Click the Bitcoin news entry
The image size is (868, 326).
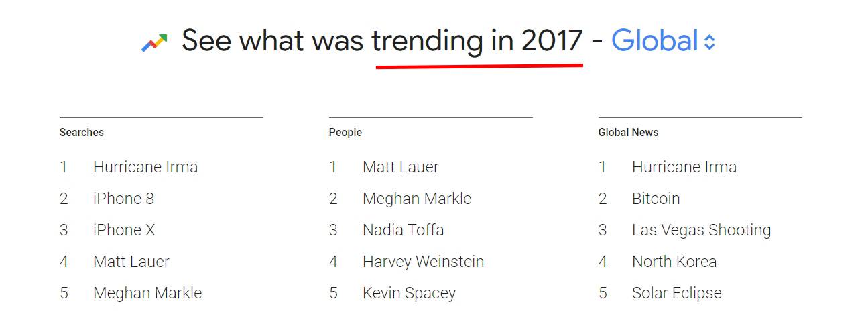click(656, 199)
